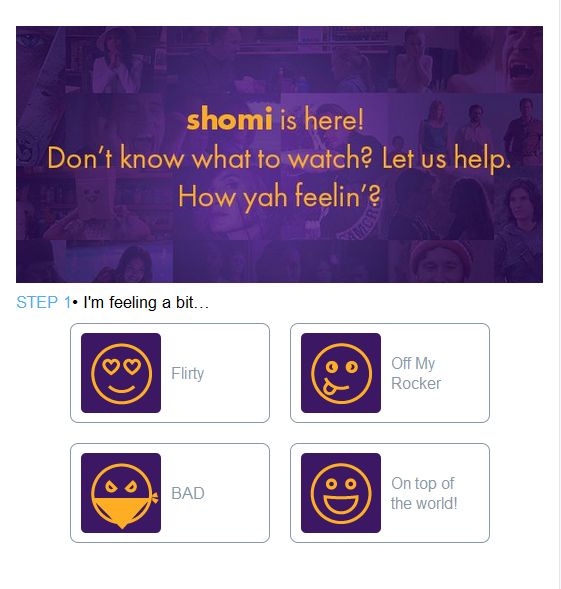Viewport: 561px width, 589px height.
Task: Choose the masked bandit BAD emoji icon
Action: coord(121,493)
